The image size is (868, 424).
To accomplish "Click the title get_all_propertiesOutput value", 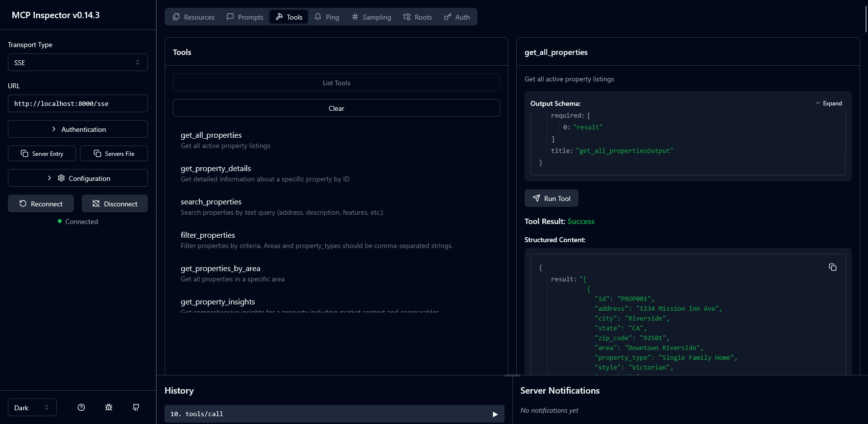I will [x=625, y=150].
